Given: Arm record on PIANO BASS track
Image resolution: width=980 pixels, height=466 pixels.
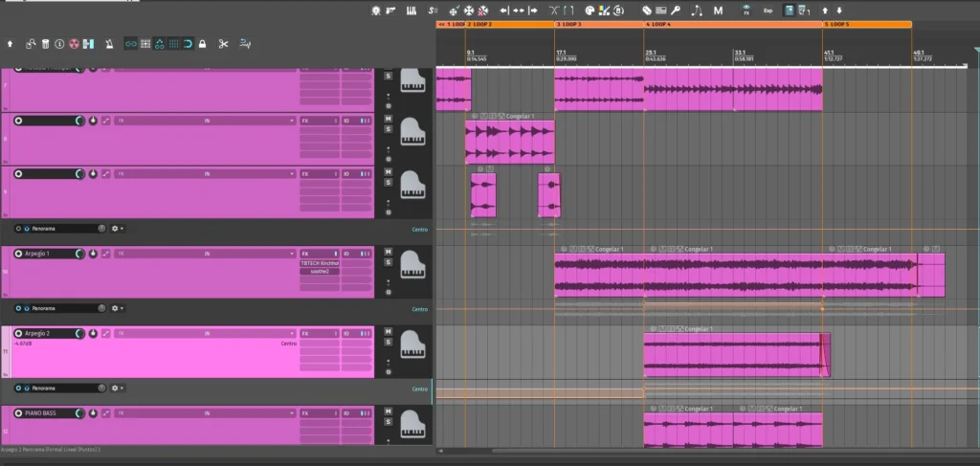Looking at the screenshot, I should (x=18, y=413).
